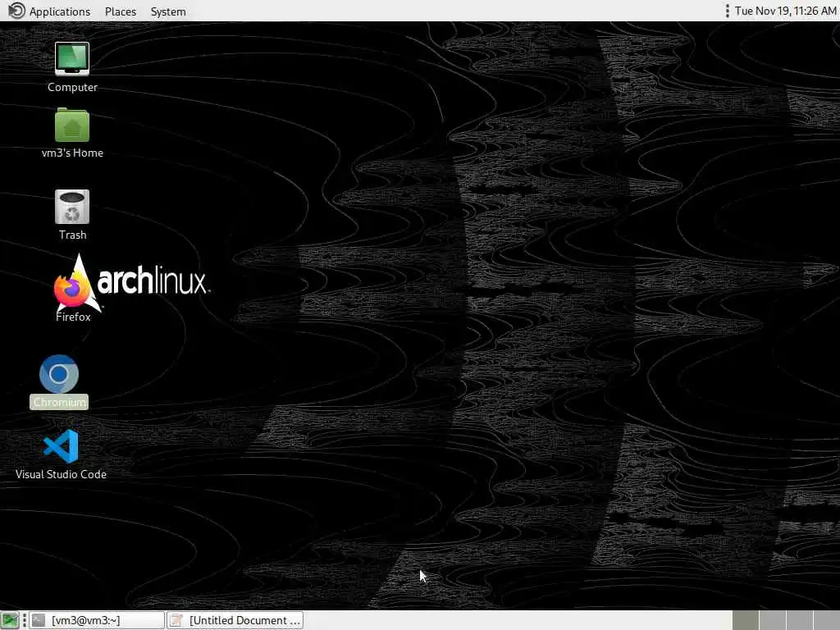
Task: Switch to the [vm3@vm3:~] terminal window
Action: click(97, 620)
